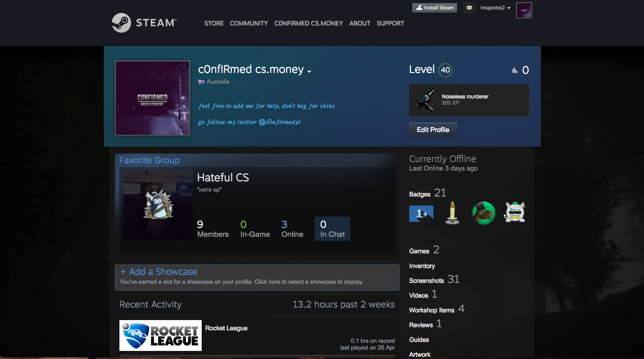Click the 9 Members link
This screenshot has height=359, width=644.
point(213,229)
